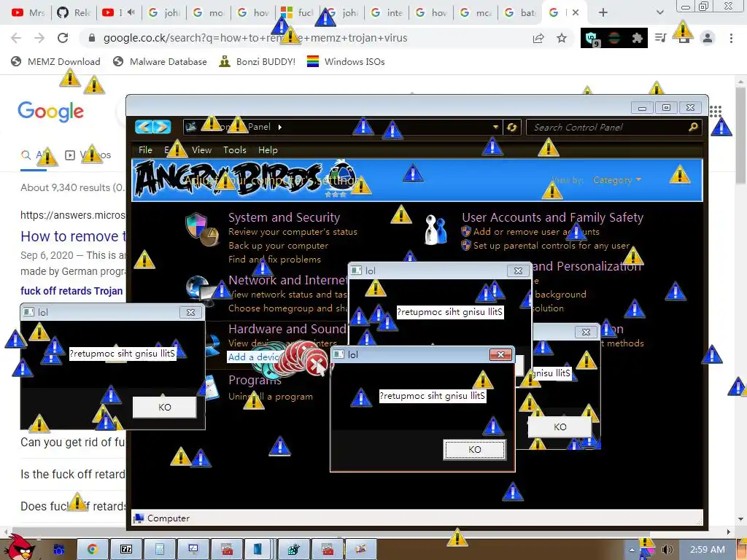747x560 pixels.
Task: Click KO in the left lol dialog
Action: tap(164, 408)
